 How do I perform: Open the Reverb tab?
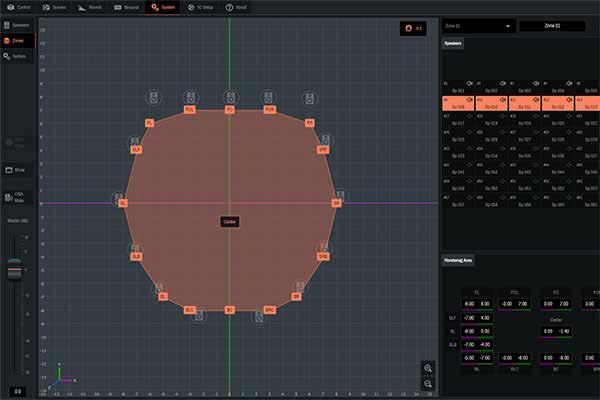[x=90, y=7]
